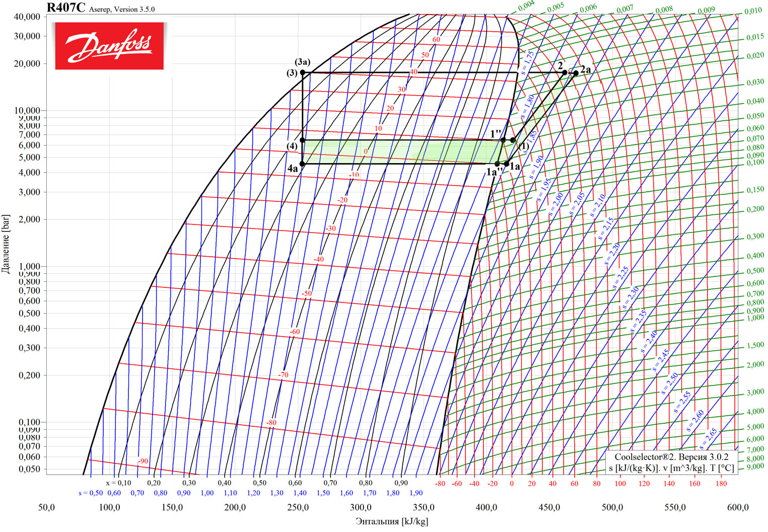The height and width of the screenshot is (532, 768).
Task: Click the bottom entropy value '1,40'
Action: pos(300,493)
